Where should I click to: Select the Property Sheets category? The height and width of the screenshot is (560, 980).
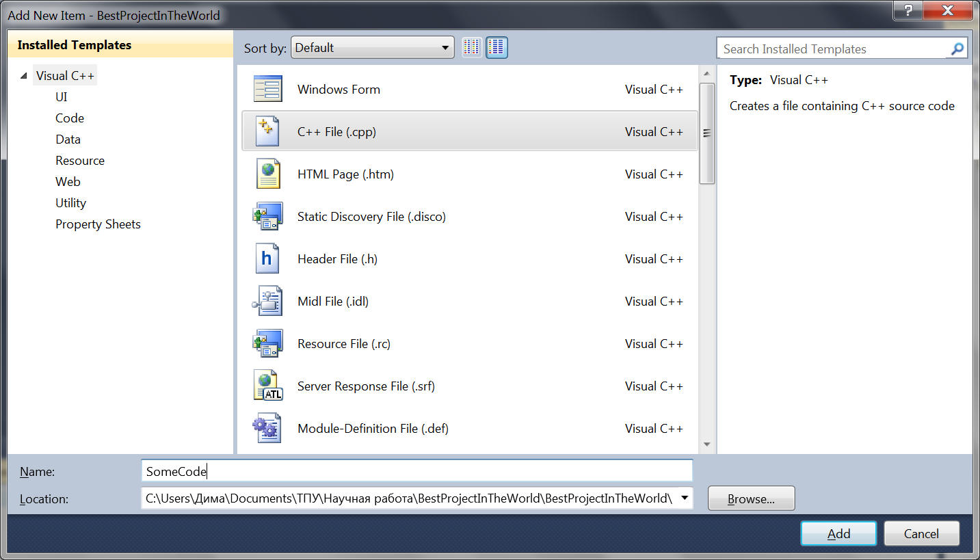[98, 224]
